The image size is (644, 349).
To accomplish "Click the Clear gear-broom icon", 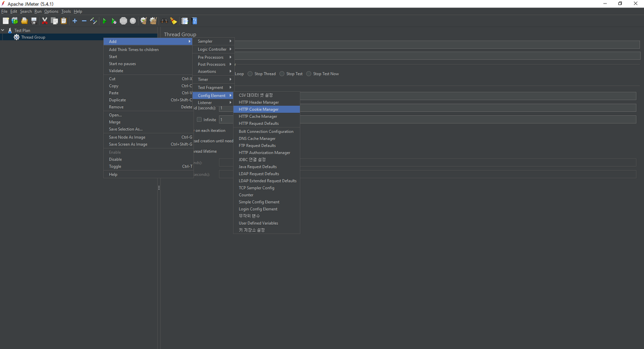I will point(143,21).
